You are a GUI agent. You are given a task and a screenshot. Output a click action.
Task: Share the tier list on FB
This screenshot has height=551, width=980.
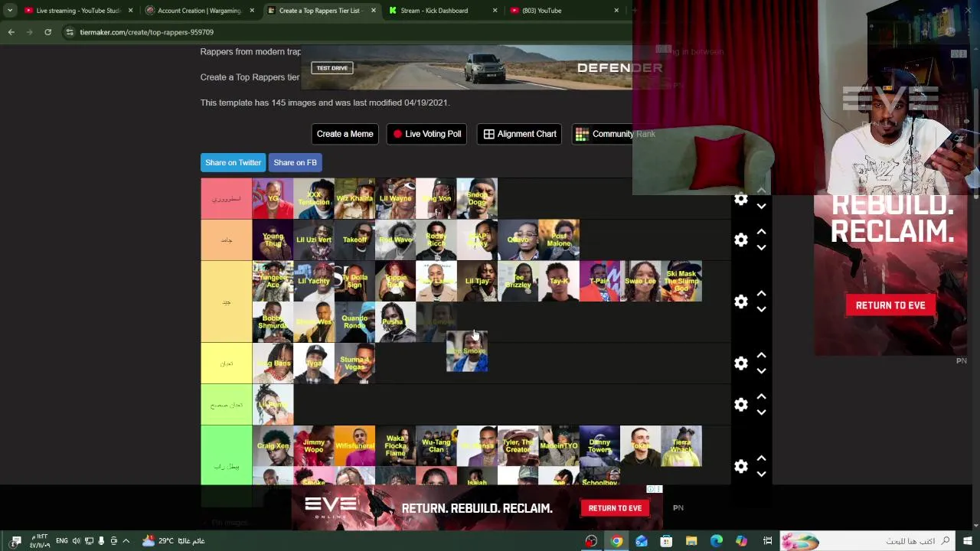295,162
